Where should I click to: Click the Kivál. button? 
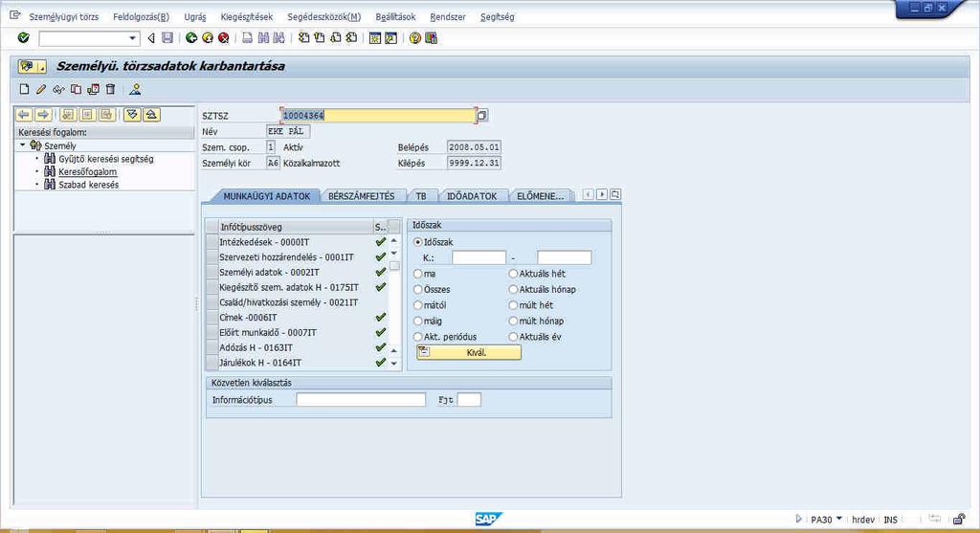[x=469, y=352]
